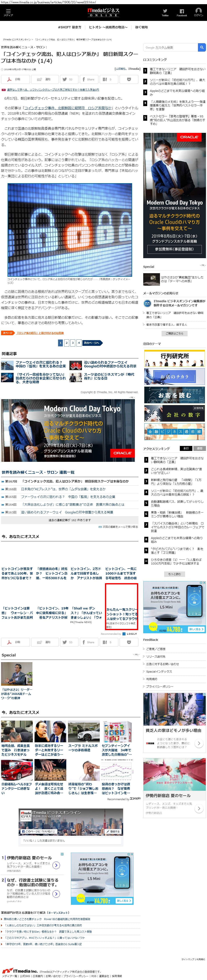Click the 印刷 print button below headline
207x980 pixels.
coord(15,80)
